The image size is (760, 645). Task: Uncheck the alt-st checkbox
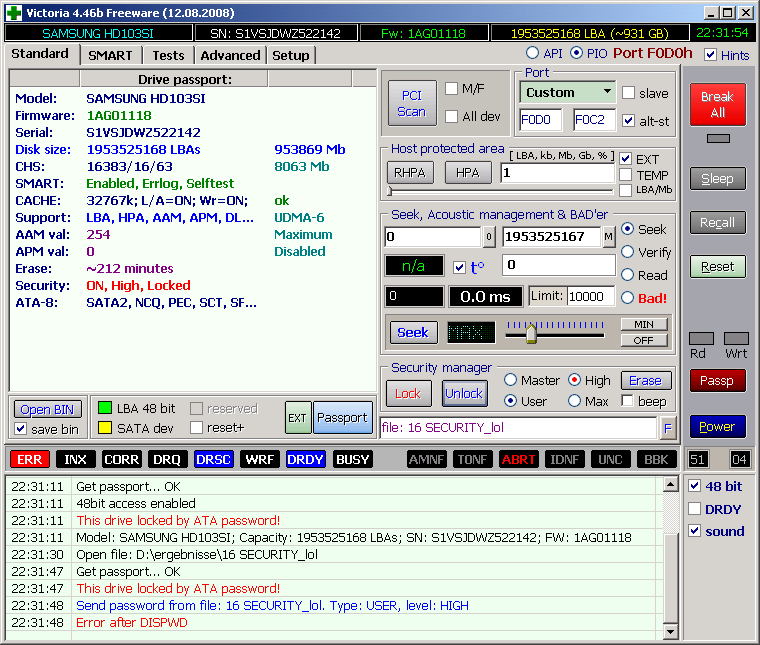coord(628,120)
